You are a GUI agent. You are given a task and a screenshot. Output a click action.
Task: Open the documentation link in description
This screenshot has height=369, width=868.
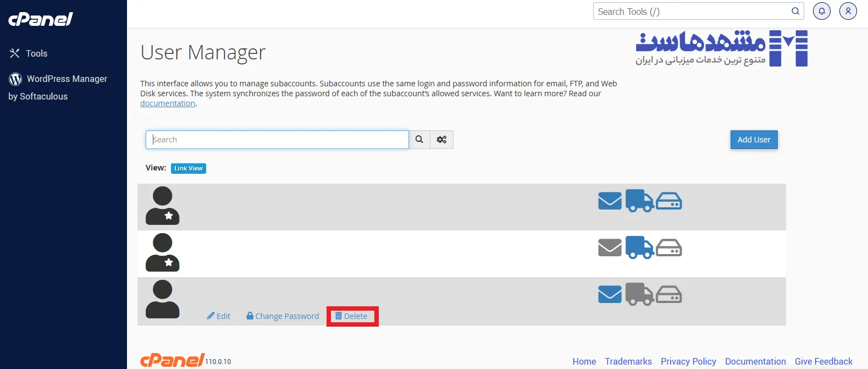[x=168, y=103]
